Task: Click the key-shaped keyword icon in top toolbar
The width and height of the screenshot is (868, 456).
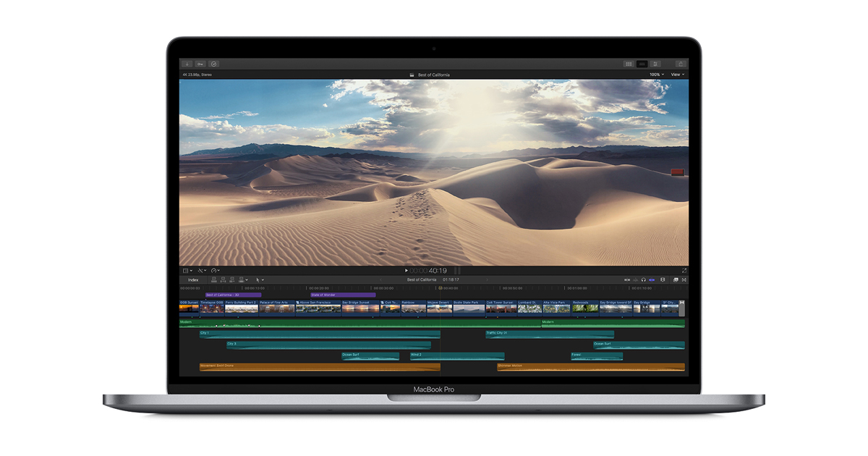Action: 200,63
